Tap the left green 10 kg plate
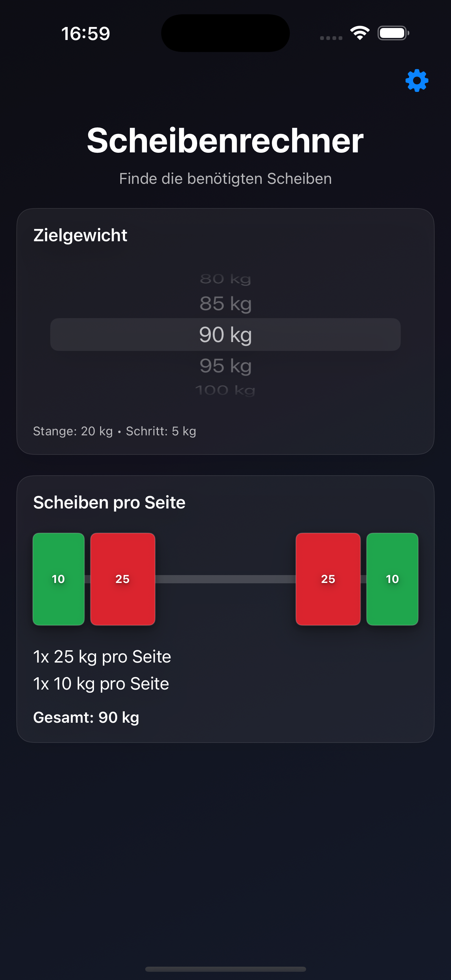Viewport: 451px width, 980px height. [58, 579]
